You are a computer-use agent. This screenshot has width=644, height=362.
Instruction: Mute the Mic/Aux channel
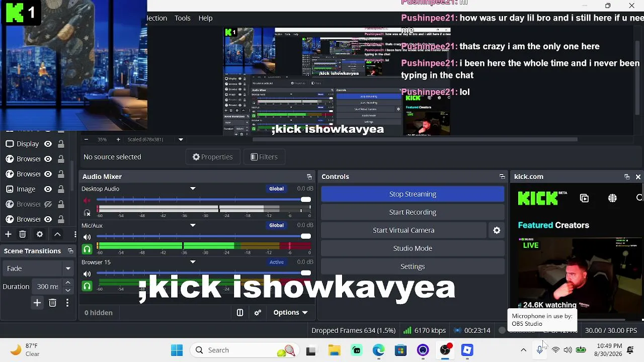click(x=87, y=237)
